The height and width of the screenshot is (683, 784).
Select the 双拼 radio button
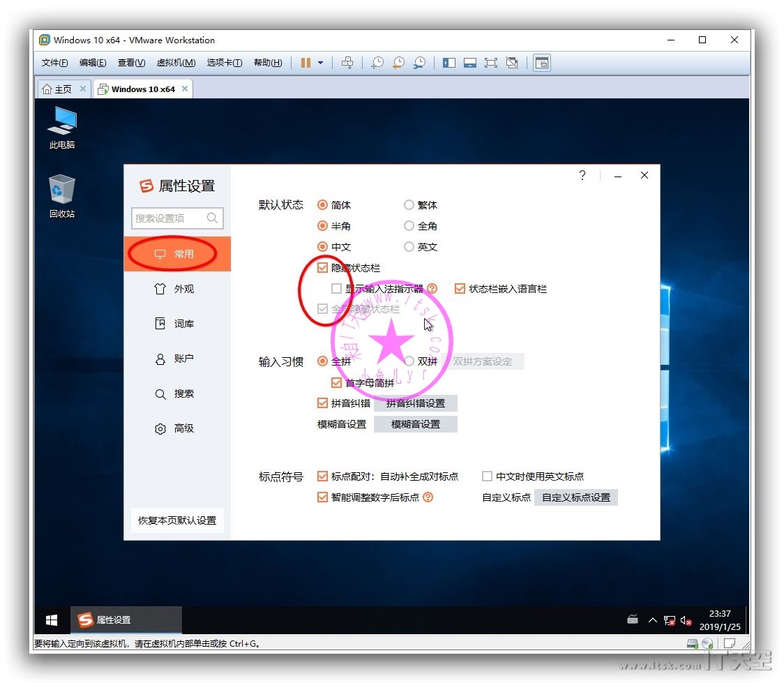(x=409, y=361)
